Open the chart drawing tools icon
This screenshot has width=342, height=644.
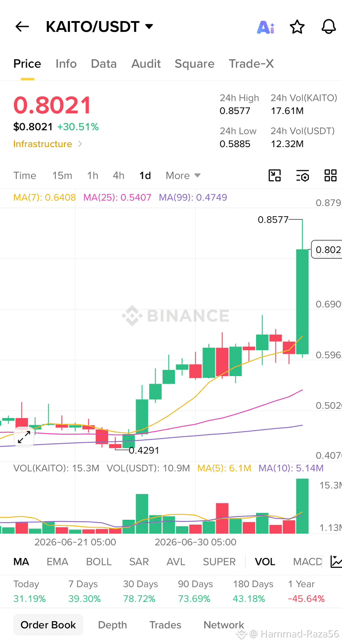[x=275, y=175]
